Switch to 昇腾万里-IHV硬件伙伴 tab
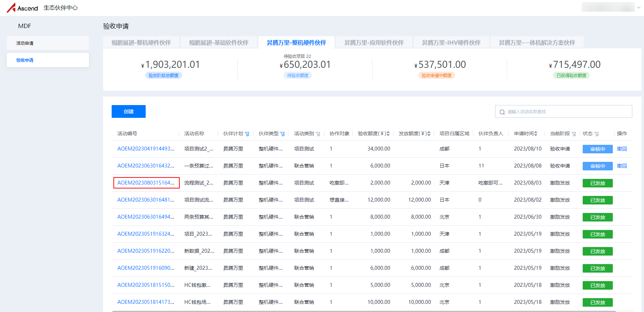This screenshot has width=644, height=312. [451, 43]
